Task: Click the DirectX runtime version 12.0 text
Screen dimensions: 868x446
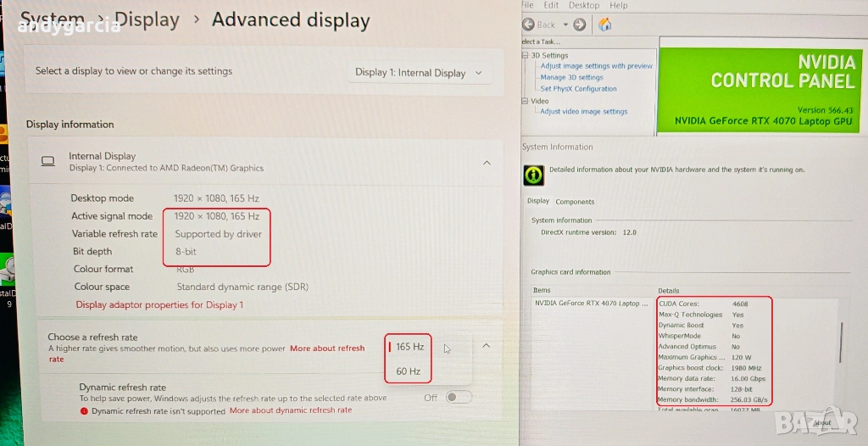Action: [588, 232]
